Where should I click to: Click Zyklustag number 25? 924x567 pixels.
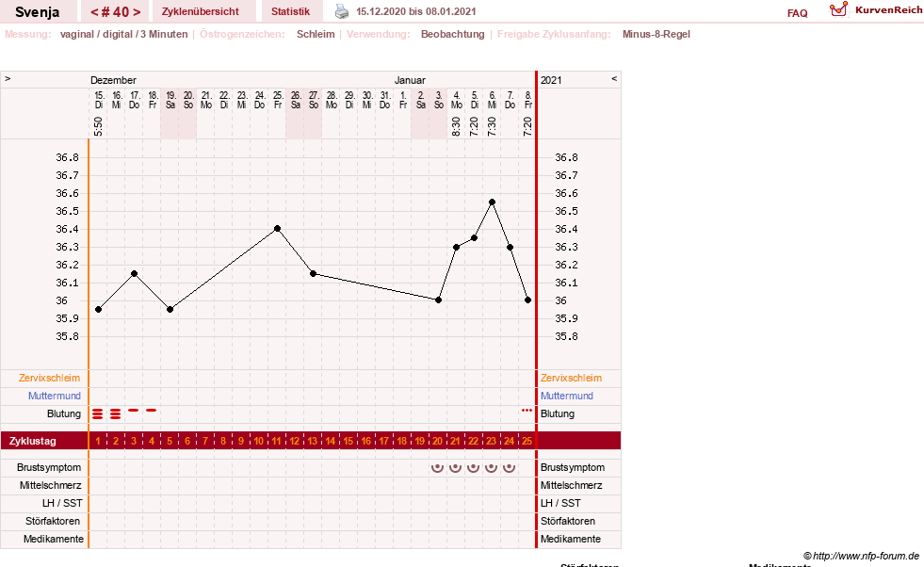click(527, 441)
